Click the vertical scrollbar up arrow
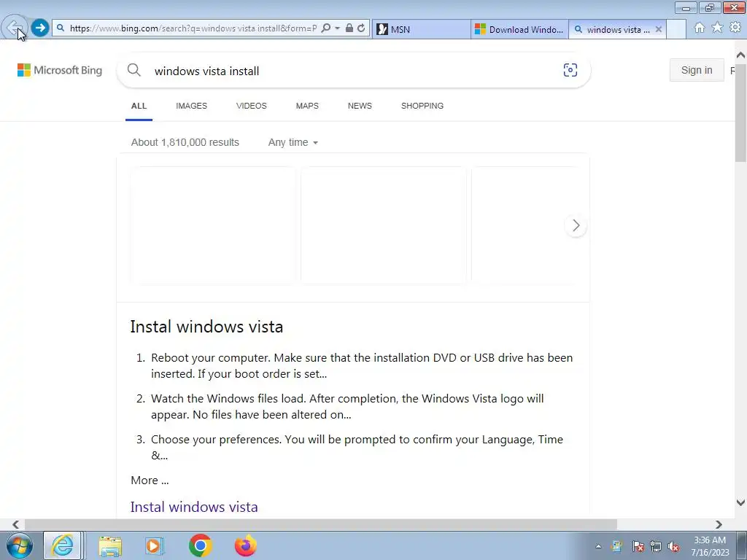Image resolution: width=747 pixels, height=560 pixels. [x=740, y=55]
